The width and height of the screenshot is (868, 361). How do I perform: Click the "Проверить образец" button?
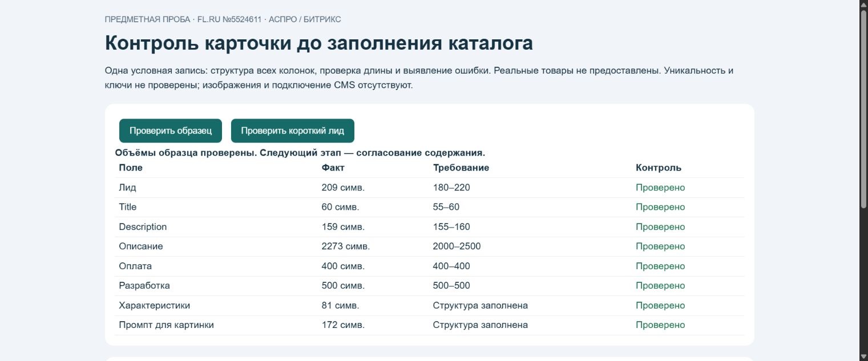pyautogui.click(x=171, y=131)
